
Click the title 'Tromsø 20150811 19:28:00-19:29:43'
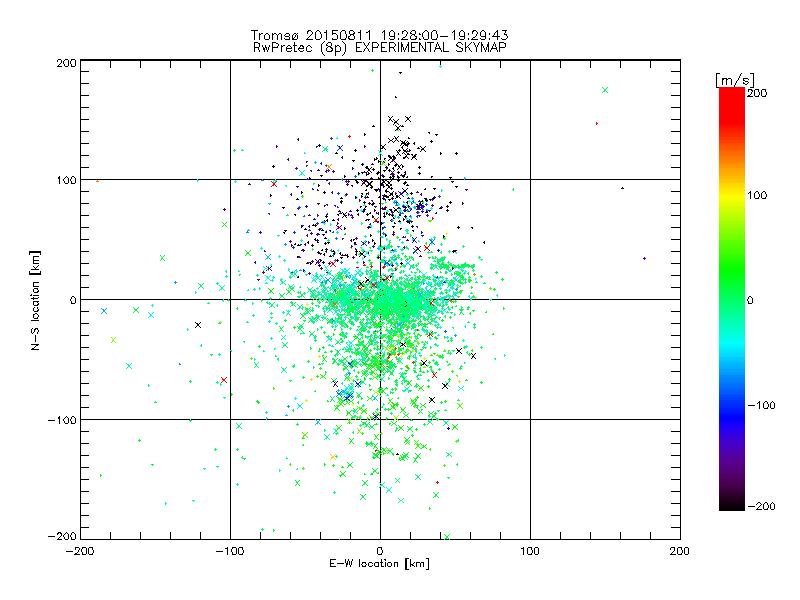point(379,35)
